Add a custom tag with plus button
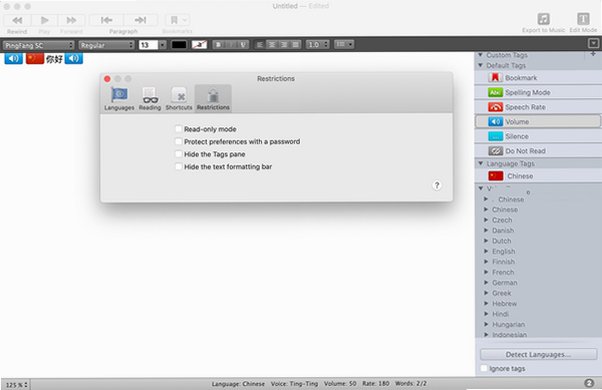The width and height of the screenshot is (602, 390). [x=593, y=54]
